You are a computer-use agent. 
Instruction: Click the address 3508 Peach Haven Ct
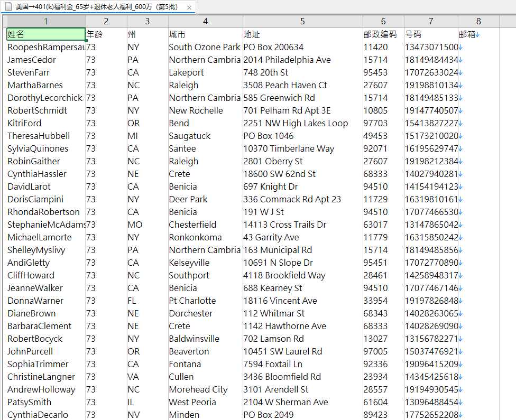[x=285, y=85]
